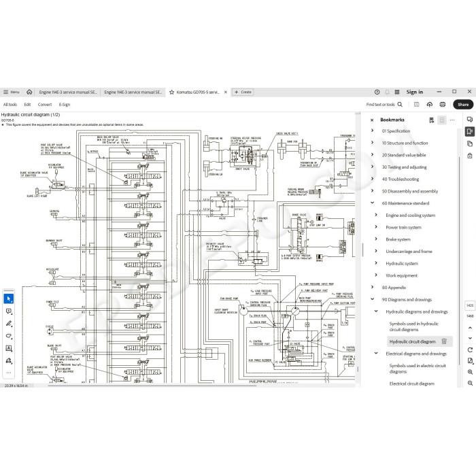This screenshot has height=476, width=476.
Task: Toggle the Bookmarks sidebar icon
Action: pyautogui.click(x=470, y=131)
